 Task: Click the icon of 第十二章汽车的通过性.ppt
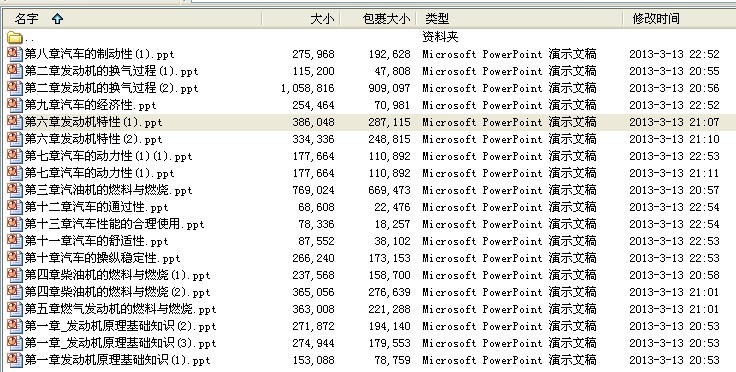15,207
